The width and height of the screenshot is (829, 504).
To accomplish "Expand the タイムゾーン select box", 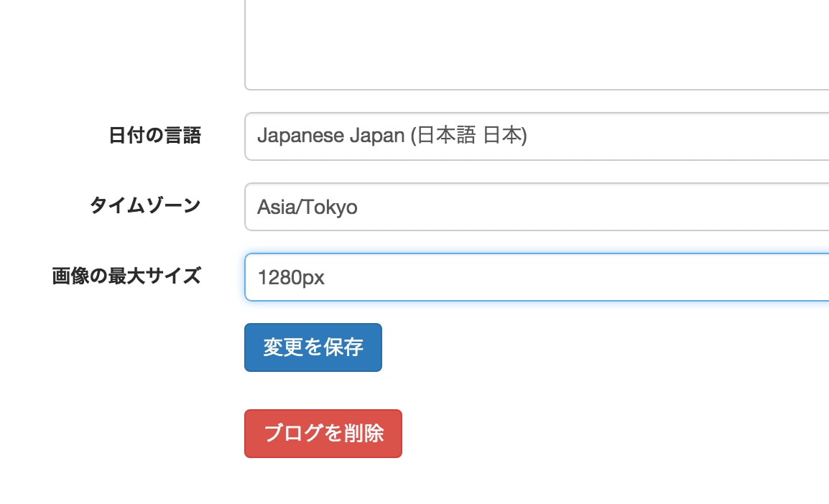I will click(537, 207).
